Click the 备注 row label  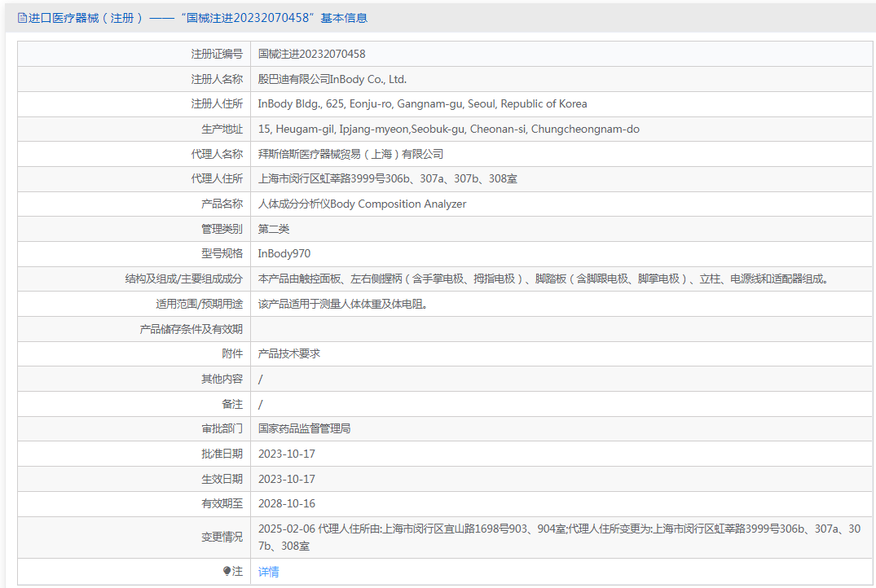click(232, 404)
